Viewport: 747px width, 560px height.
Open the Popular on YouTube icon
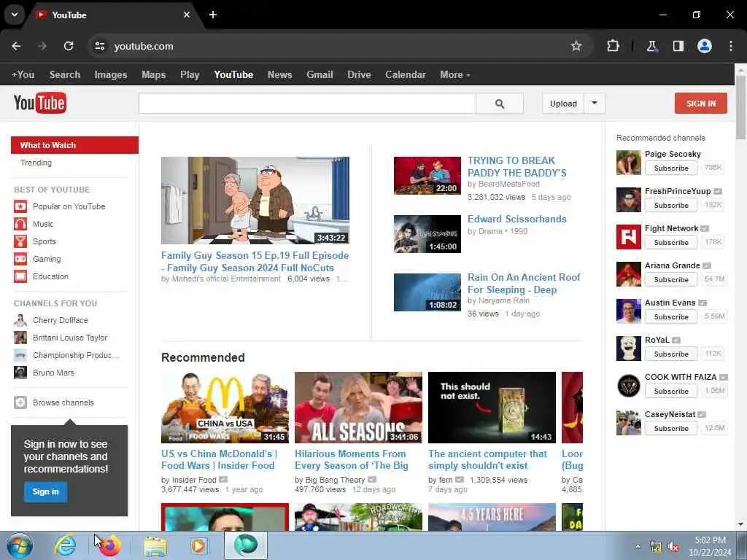click(20, 206)
